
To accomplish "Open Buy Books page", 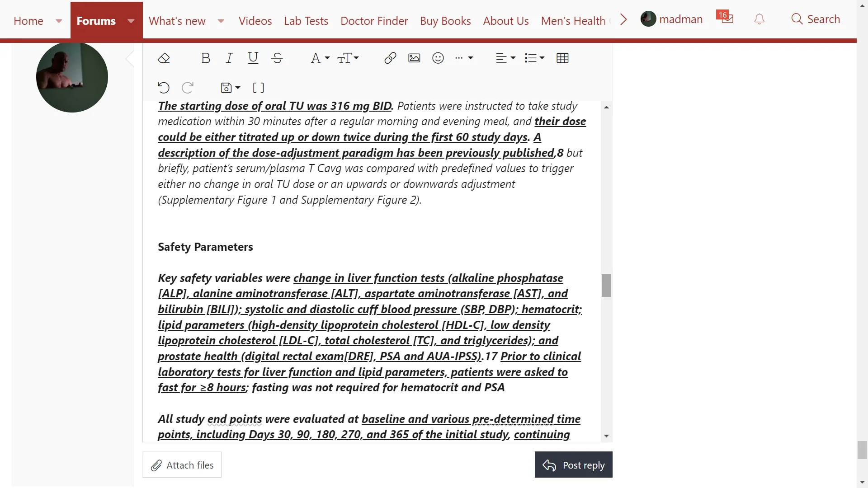I will point(445,21).
